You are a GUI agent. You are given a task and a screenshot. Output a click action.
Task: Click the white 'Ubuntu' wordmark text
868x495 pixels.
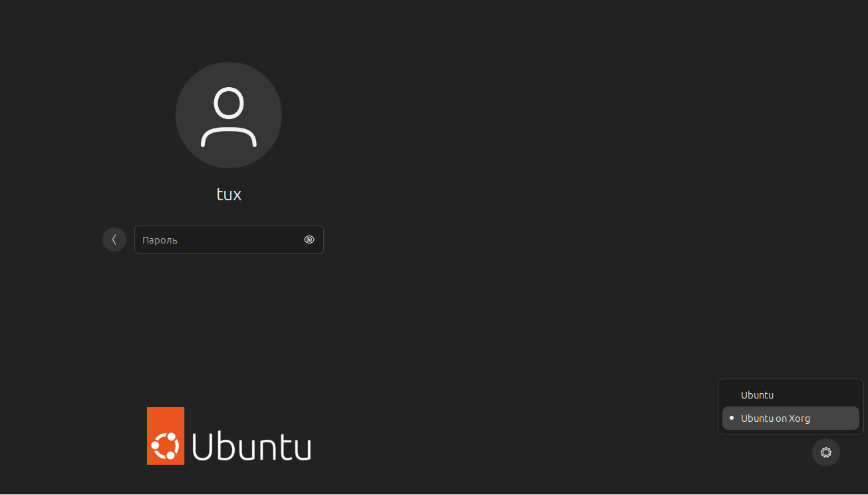pos(251,446)
